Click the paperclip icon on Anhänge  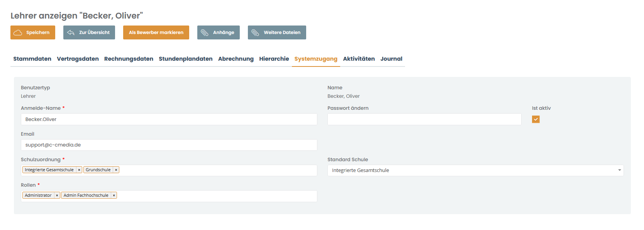[205, 32]
